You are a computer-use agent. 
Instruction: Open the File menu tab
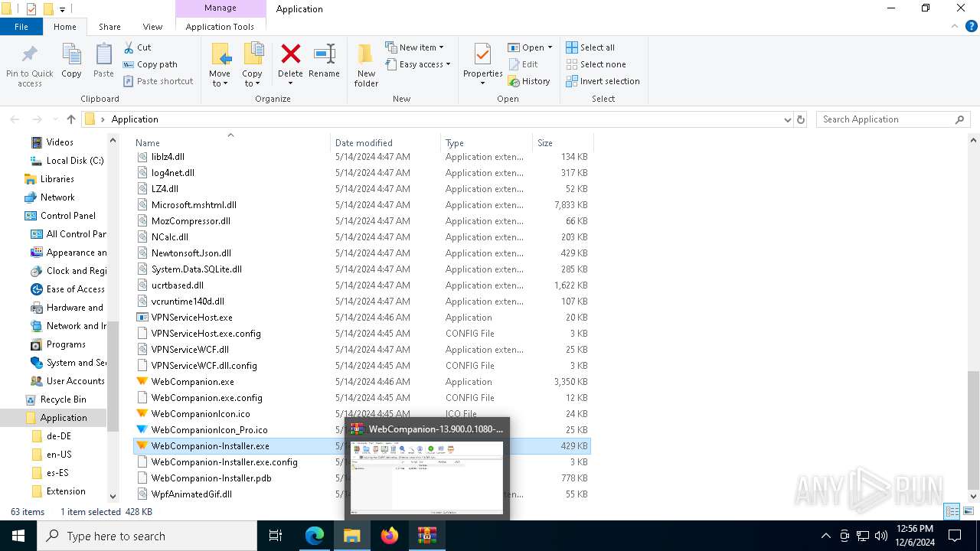(x=21, y=27)
